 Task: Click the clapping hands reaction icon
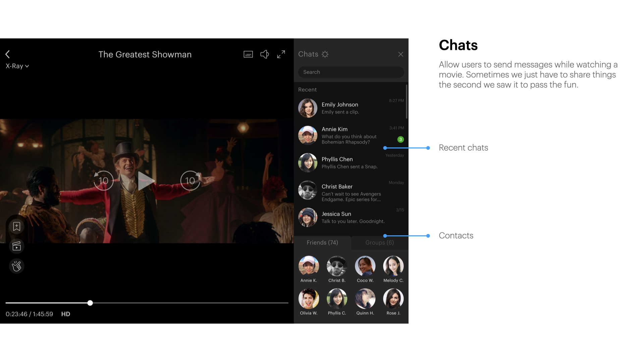[16, 266]
